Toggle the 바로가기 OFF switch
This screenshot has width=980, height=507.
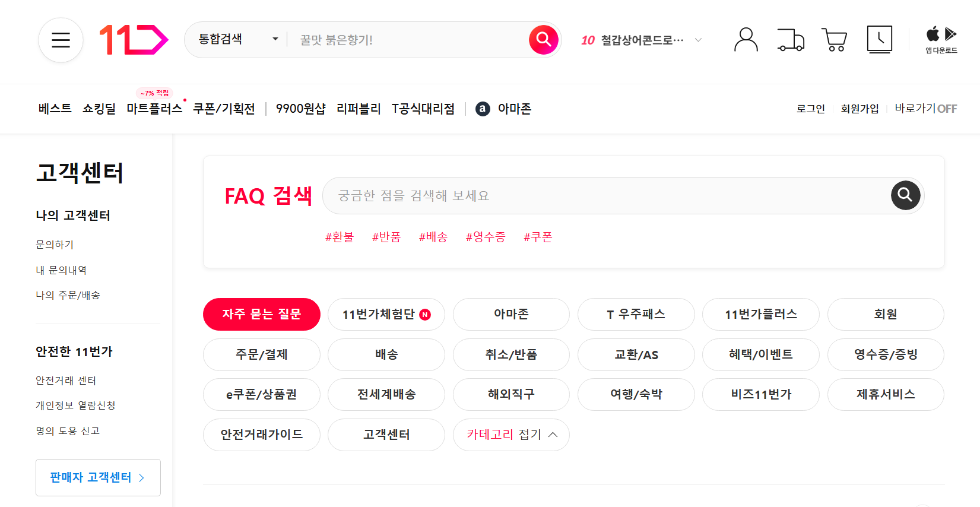[925, 109]
